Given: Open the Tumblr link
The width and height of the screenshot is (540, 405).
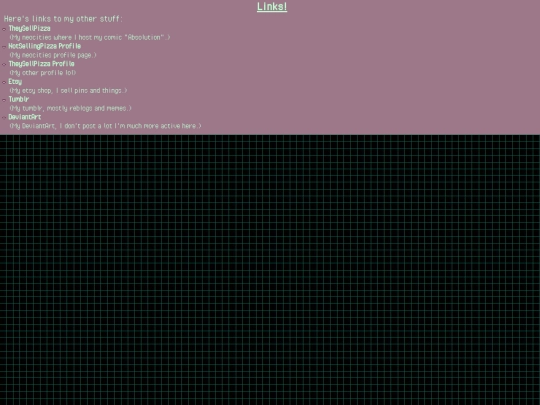Looking at the screenshot, I should click(19, 100).
